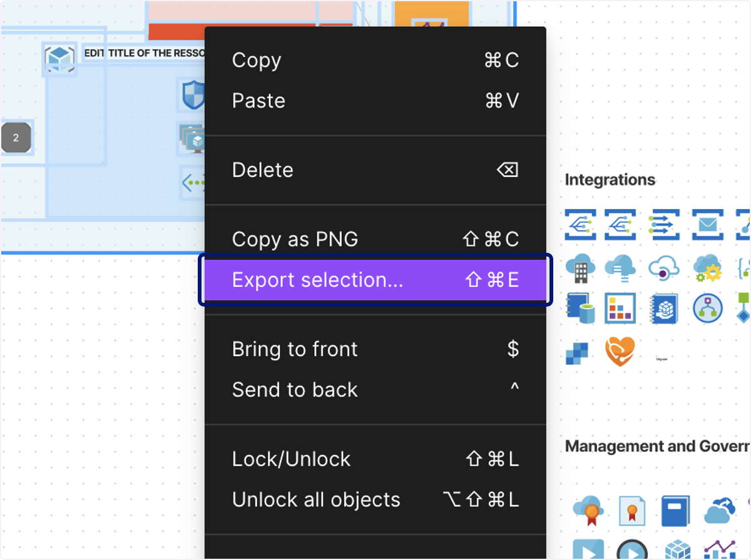Click the blue shield icon on canvas

193,94
